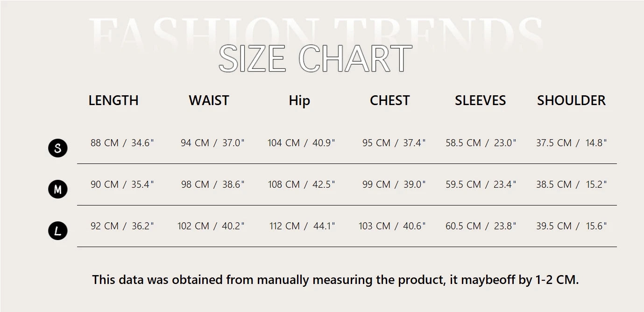
Task: Click the black L size badge
Action: click(x=58, y=231)
